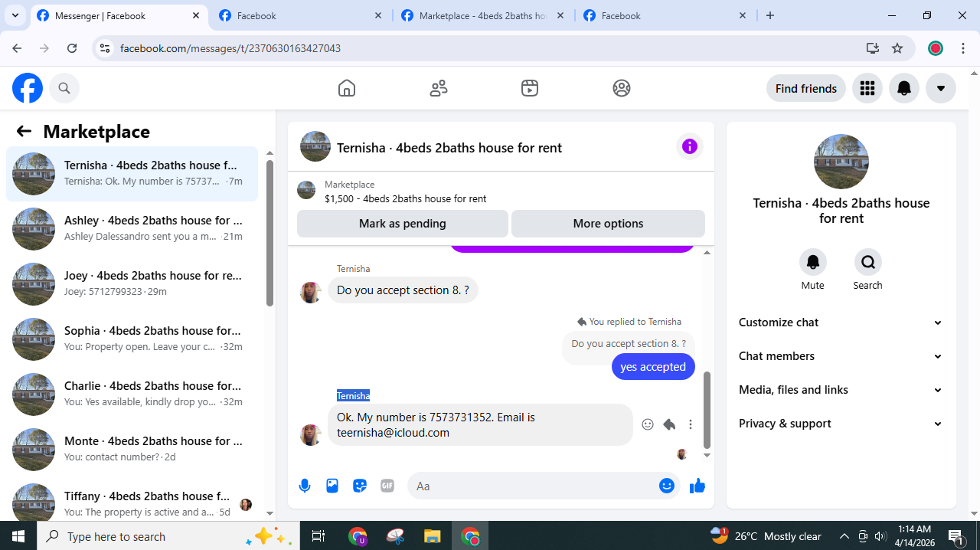Image resolution: width=980 pixels, height=550 pixels.
Task: Open Monte conversation in list
Action: (132, 450)
